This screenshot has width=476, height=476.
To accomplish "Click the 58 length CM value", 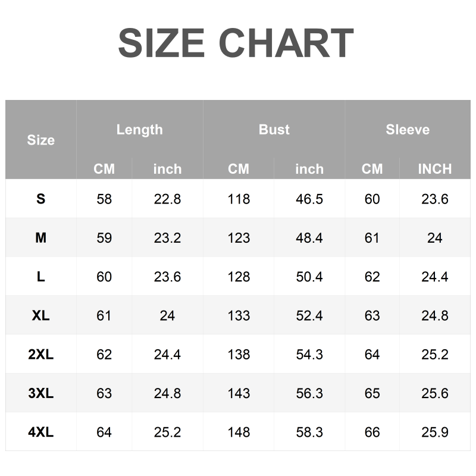I will point(104,199).
